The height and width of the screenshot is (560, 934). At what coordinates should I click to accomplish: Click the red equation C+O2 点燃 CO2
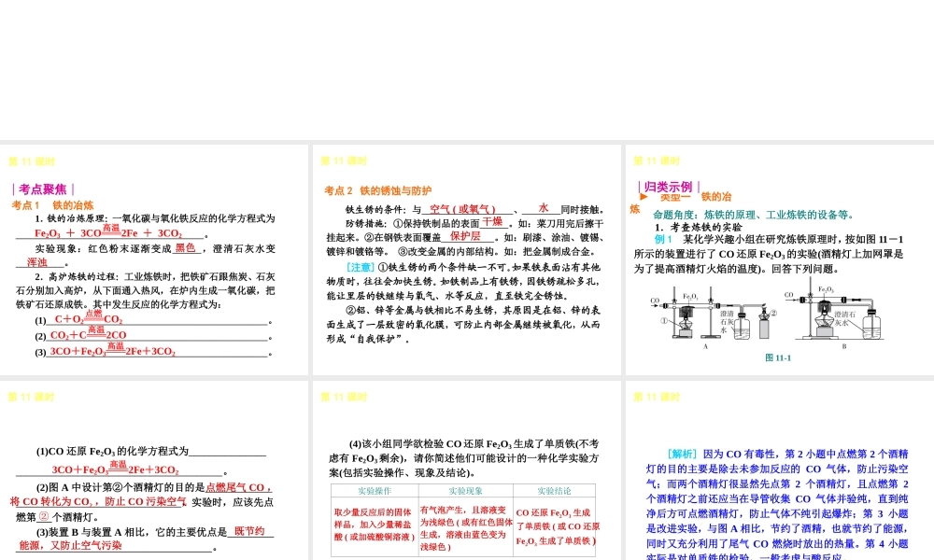click(x=88, y=318)
